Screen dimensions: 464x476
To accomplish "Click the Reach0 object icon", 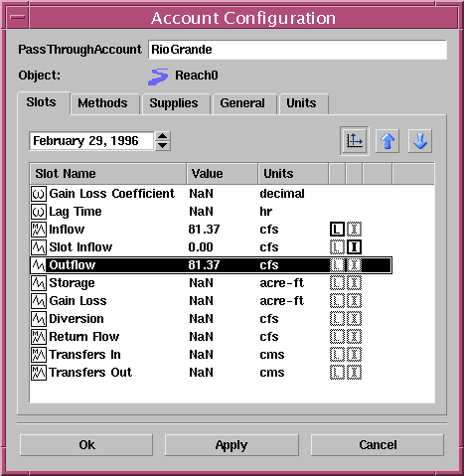I will point(158,77).
